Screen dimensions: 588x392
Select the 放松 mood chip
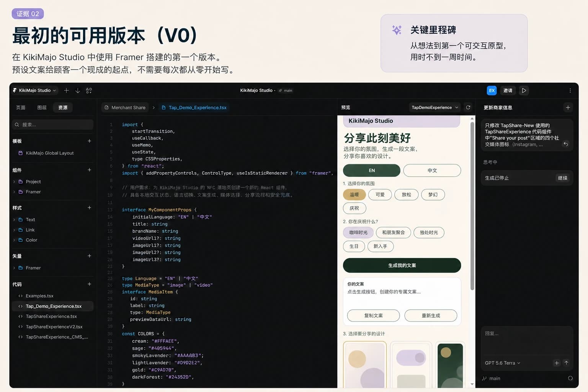point(407,194)
